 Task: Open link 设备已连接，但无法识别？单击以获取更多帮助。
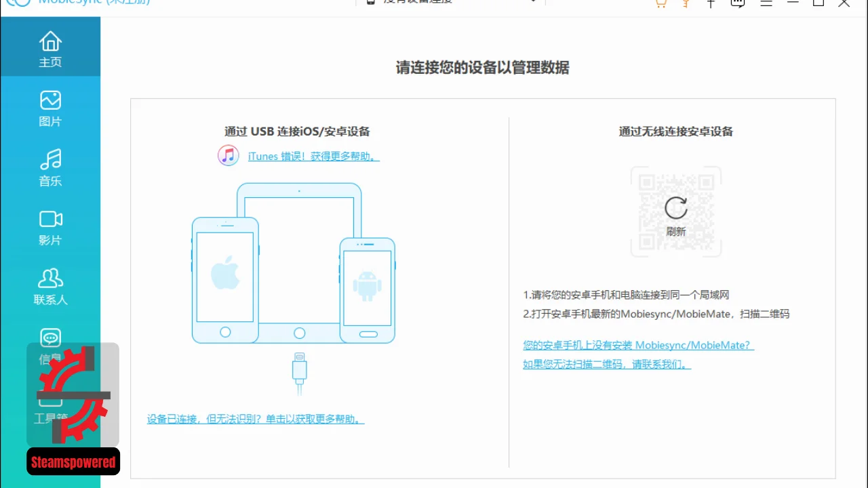256,419
